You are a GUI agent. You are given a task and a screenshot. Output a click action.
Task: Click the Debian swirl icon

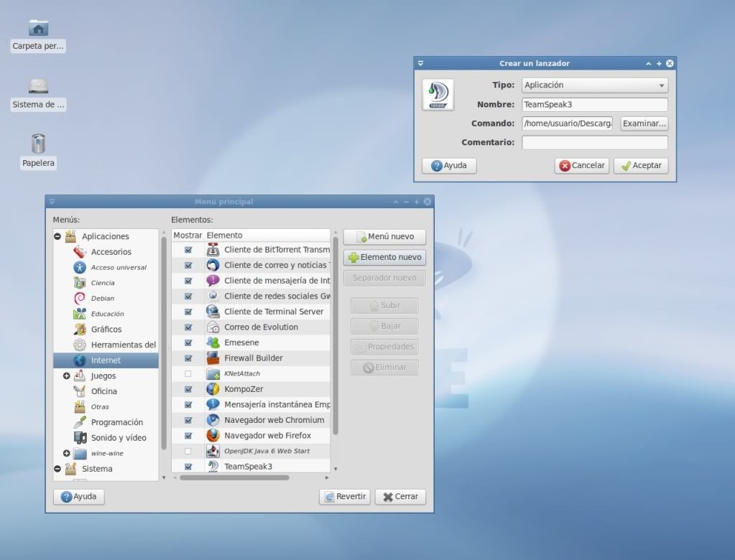(80, 298)
